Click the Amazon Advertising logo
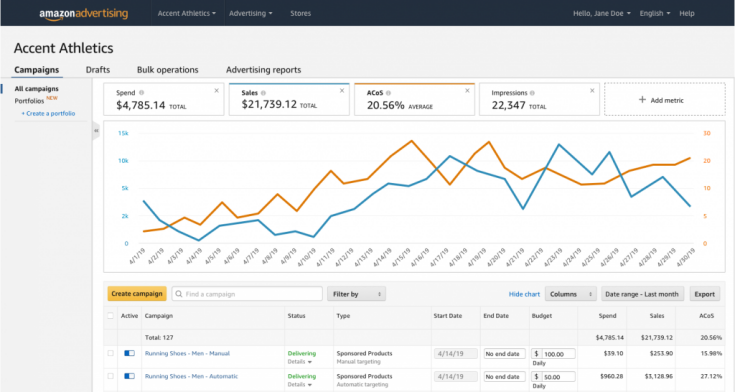Screen dimensions: 735x392 point(83,14)
